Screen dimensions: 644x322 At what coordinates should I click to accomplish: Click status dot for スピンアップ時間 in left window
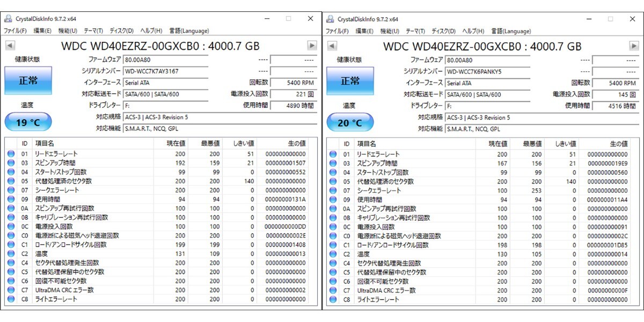[x=11, y=163]
